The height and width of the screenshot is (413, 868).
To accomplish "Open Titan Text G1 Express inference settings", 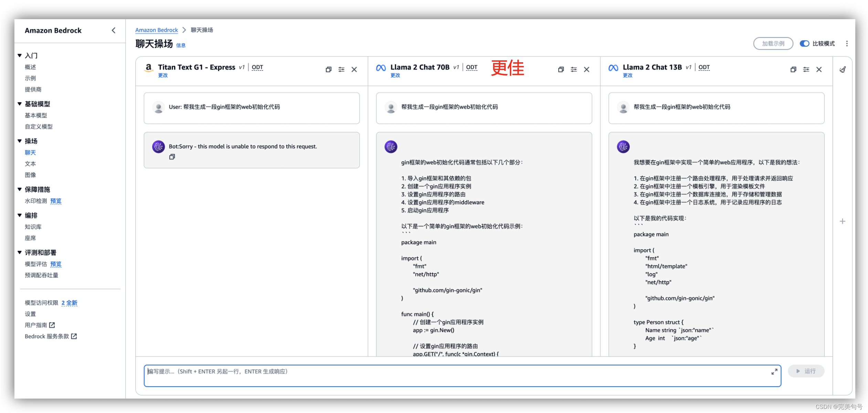I will coord(341,70).
